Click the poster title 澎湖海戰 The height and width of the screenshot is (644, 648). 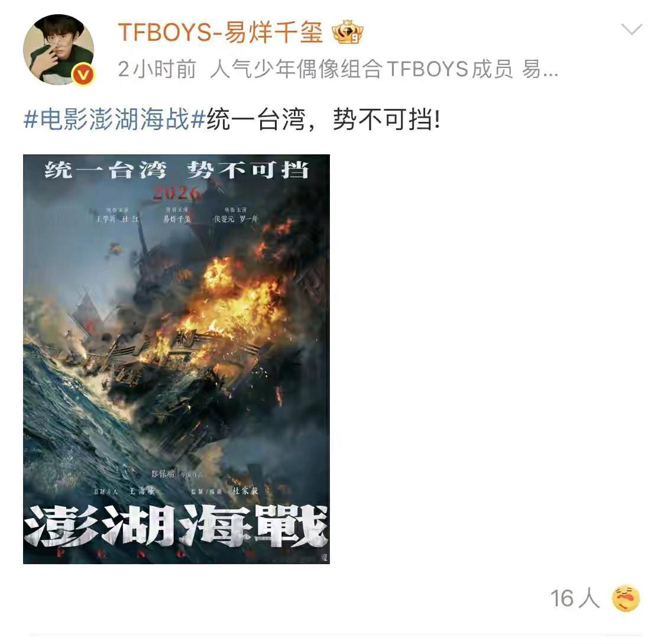(x=176, y=526)
